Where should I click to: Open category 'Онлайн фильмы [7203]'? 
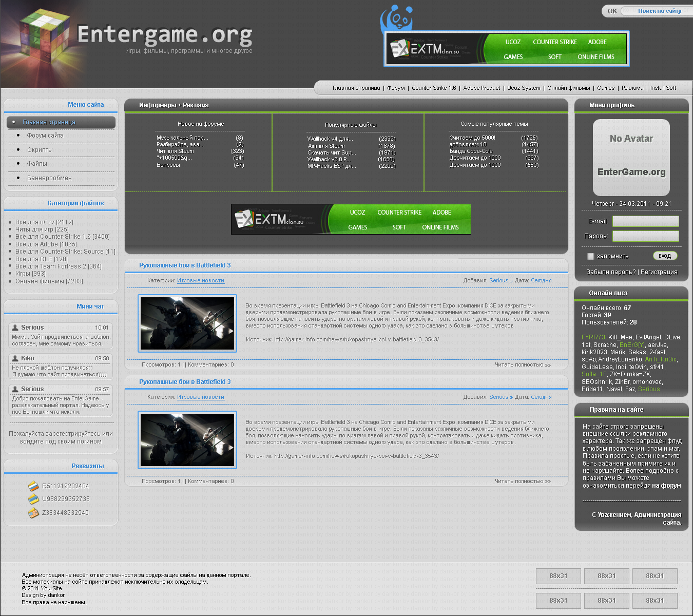49,281
